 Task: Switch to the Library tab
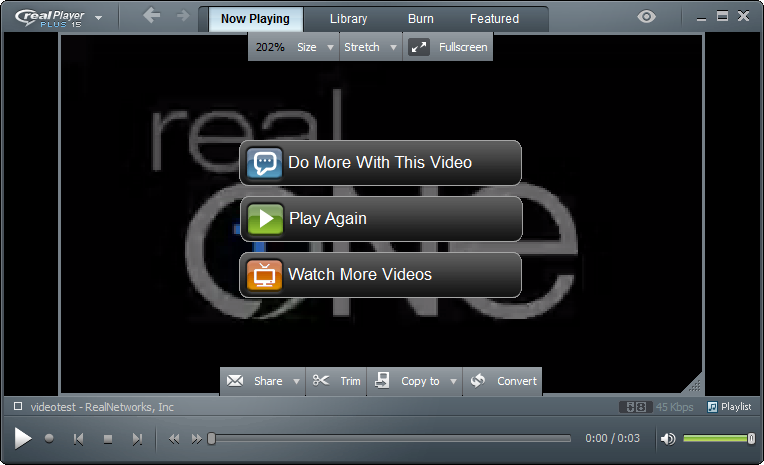[x=348, y=18]
